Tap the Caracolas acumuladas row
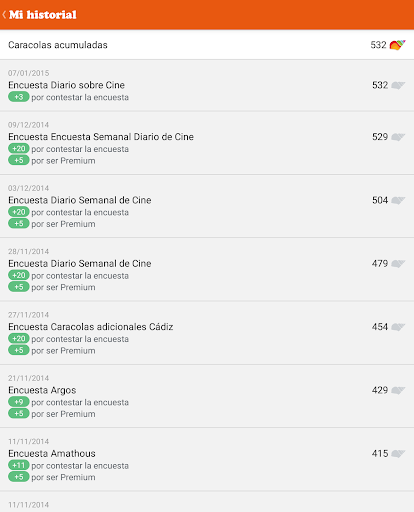 pos(207,45)
